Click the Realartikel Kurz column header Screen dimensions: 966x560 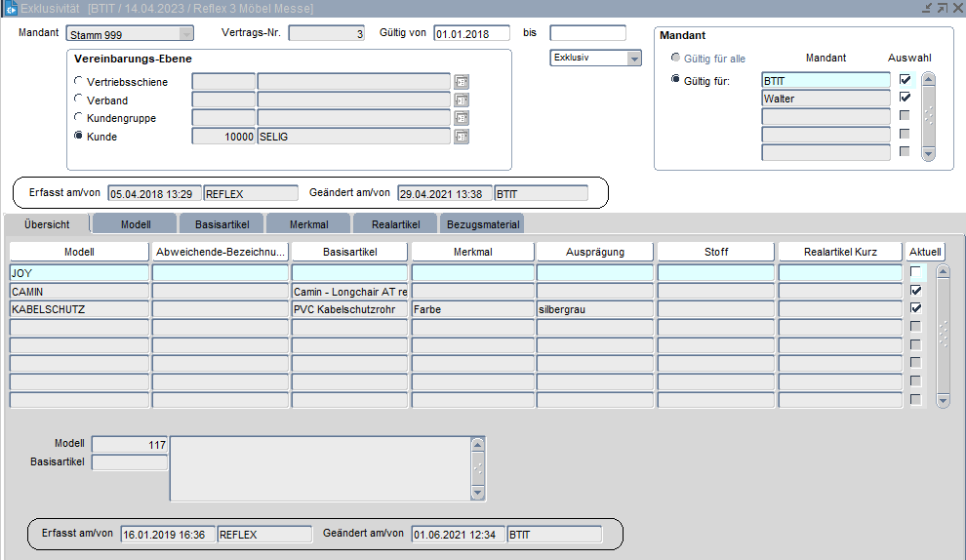pyautogui.click(x=839, y=252)
